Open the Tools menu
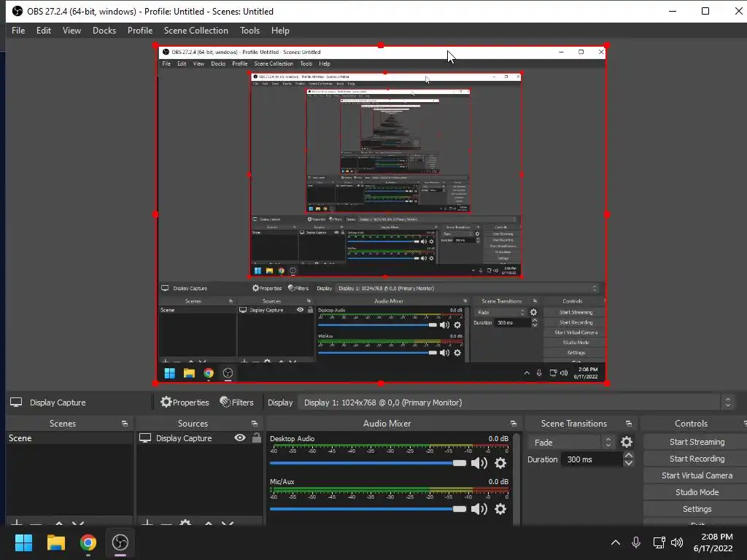This screenshot has height=560, width=747. 249,31
